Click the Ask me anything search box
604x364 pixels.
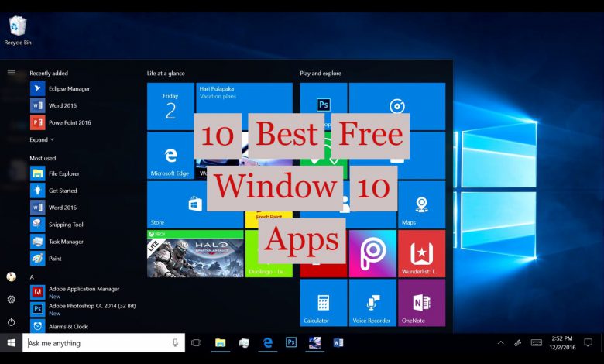[x=104, y=342]
